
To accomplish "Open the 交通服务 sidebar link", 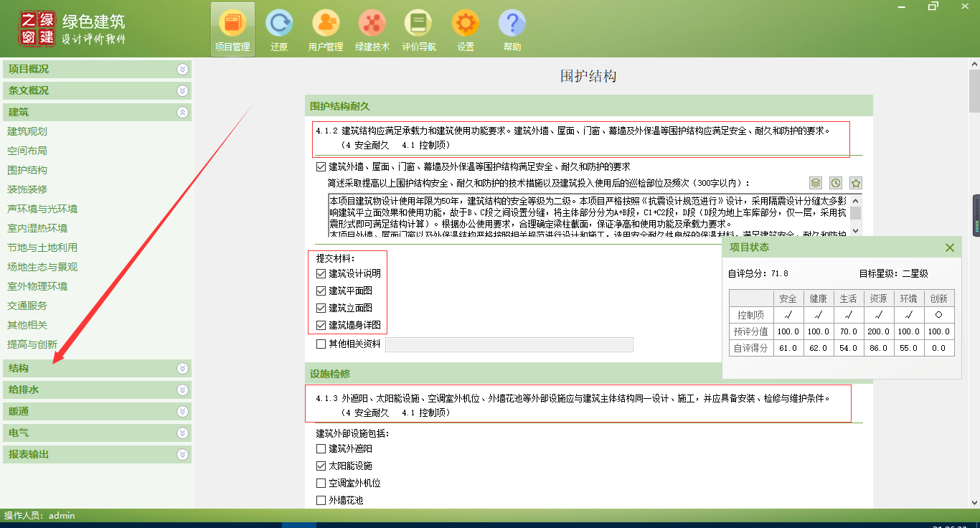I will click(27, 306).
